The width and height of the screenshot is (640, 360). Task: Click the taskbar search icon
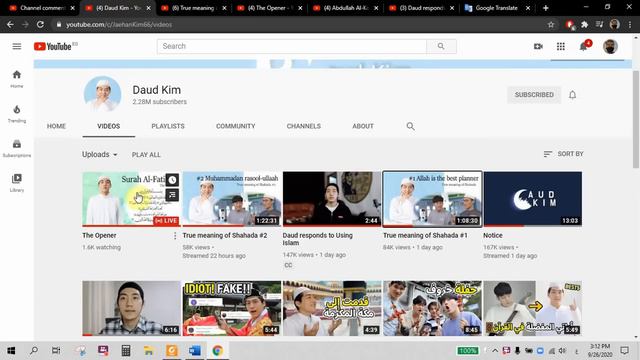(34, 350)
